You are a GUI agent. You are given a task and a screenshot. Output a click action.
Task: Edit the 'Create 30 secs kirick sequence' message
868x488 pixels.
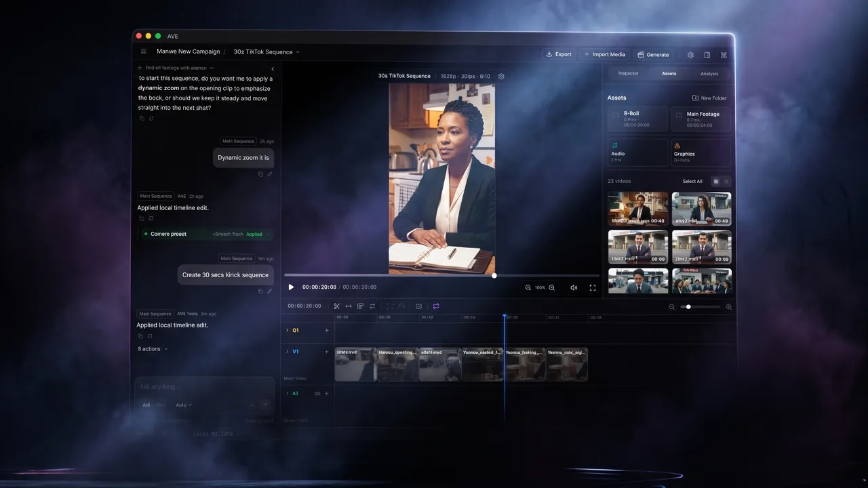click(x=269, y=291)
